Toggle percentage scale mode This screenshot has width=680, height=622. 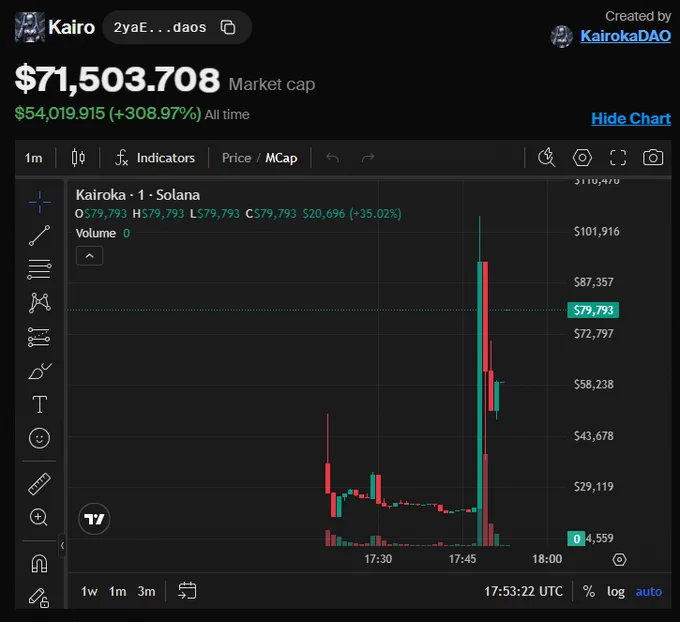(589, 591)
